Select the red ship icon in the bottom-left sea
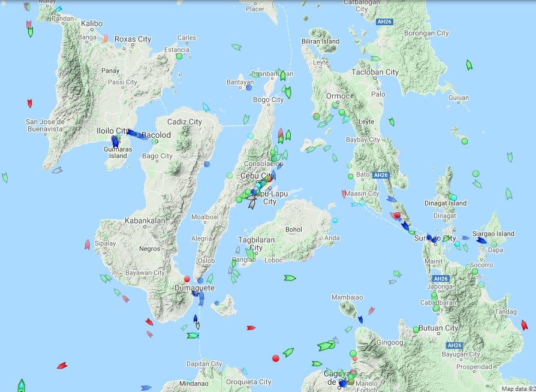Screen dimensions: 536x392 (x=62, y=365)
